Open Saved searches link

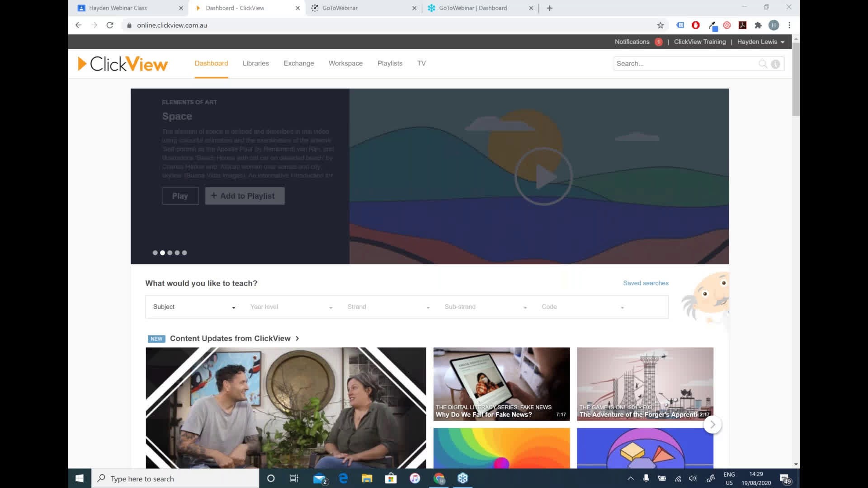(x=646, y=283)
